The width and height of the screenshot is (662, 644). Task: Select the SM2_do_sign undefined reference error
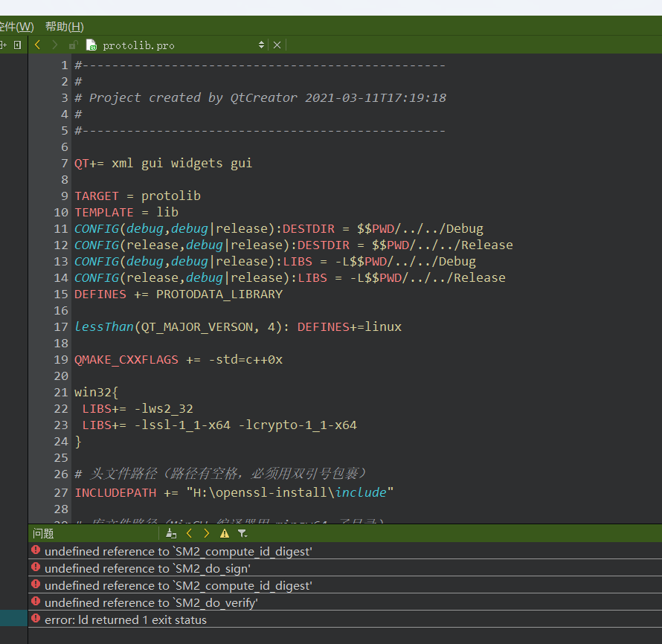click(x=345, y=568)
